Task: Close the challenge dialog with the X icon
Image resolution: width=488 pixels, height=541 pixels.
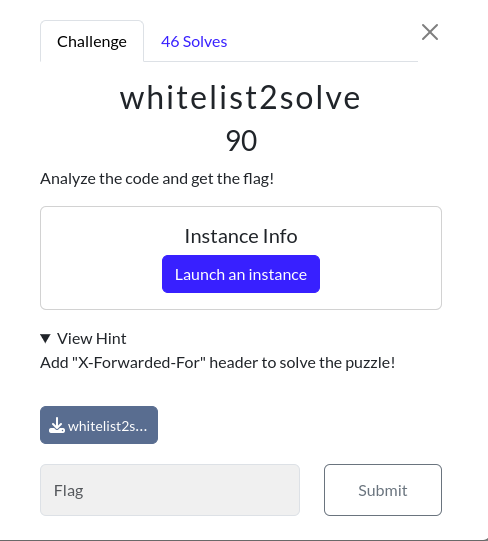Action: 430,32
